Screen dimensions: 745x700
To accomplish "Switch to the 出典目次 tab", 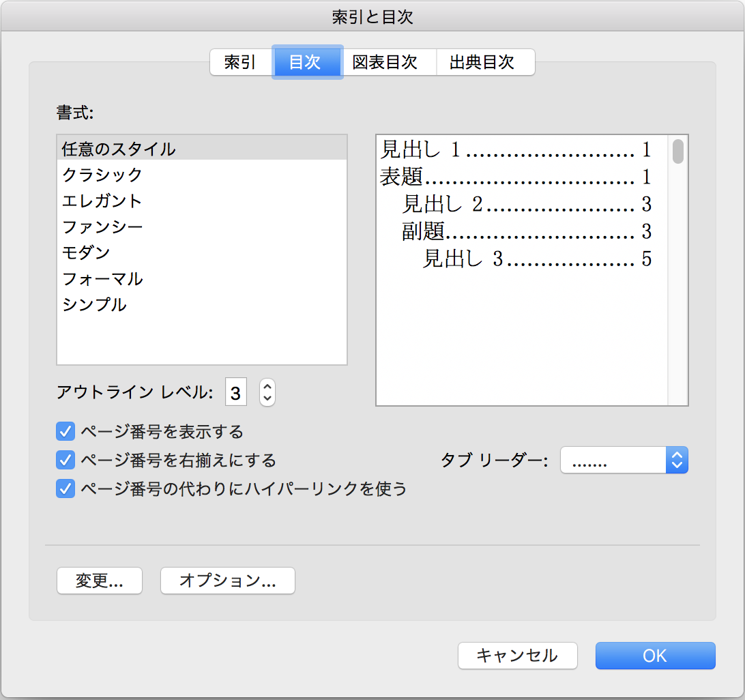I will click(x=482, y=63).
